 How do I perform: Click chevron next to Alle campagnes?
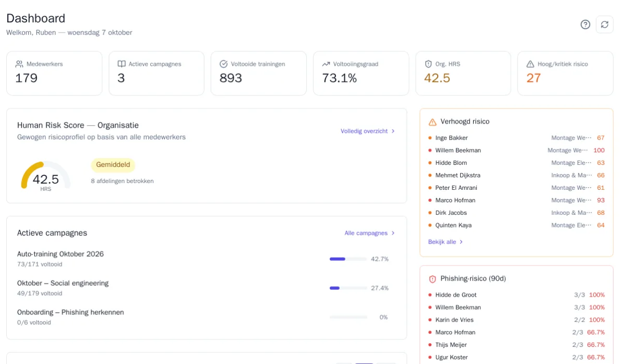(x=393, y=233)
